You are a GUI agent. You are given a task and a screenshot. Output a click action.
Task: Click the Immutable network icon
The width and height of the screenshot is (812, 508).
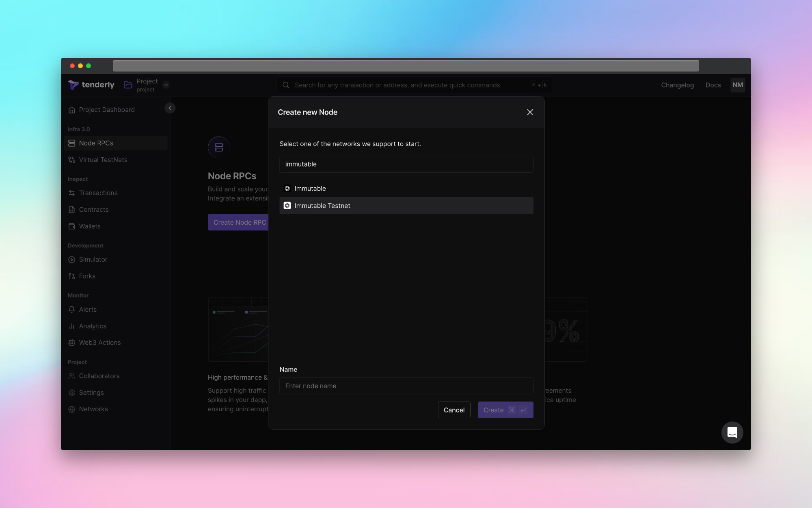coord(287,189)
